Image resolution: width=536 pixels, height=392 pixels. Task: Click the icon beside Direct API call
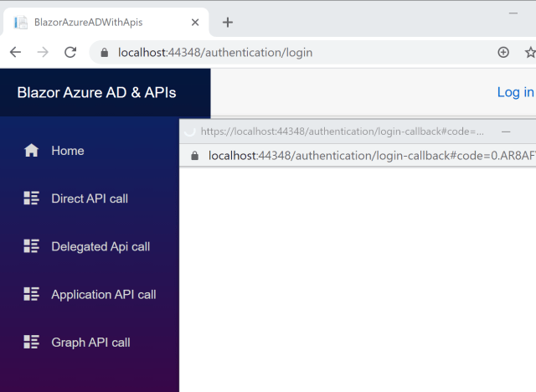tap(32, 199)
